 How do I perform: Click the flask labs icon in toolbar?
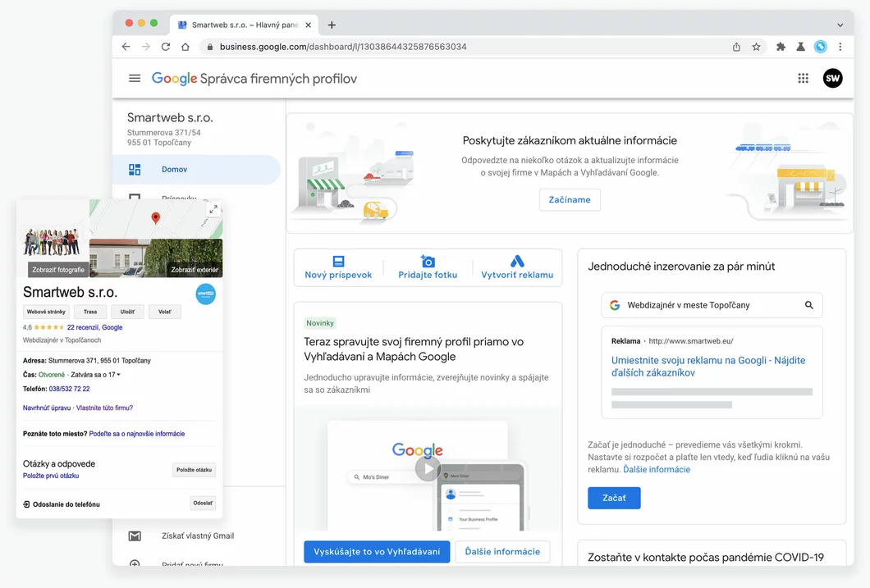[x=800, y=47]
